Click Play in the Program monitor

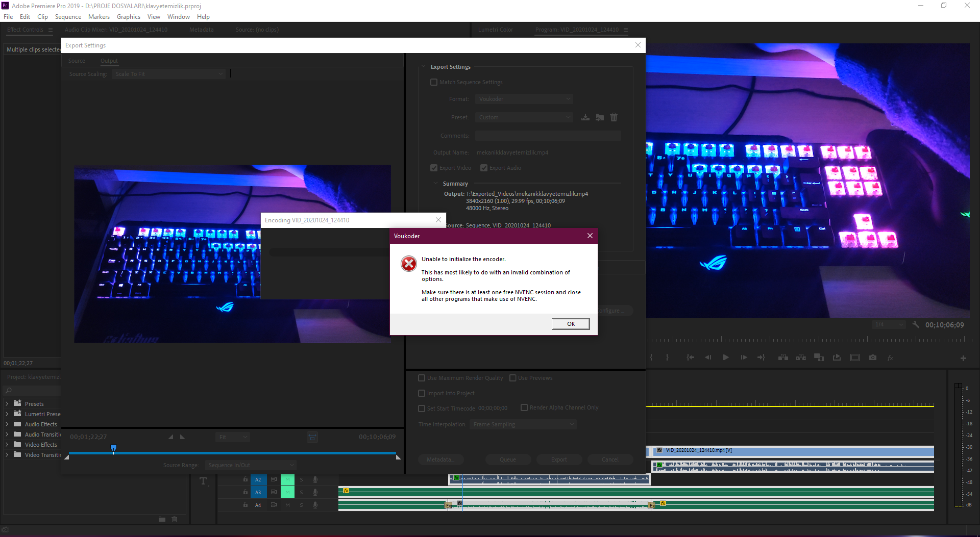[x=725, y=357]
